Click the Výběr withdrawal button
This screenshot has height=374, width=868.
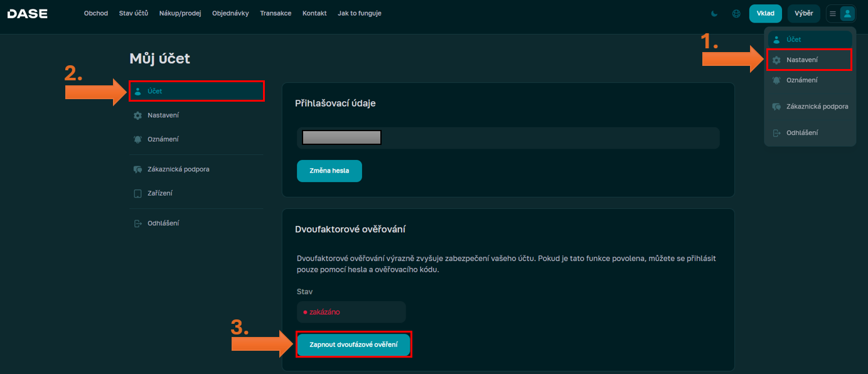(803, 13)
